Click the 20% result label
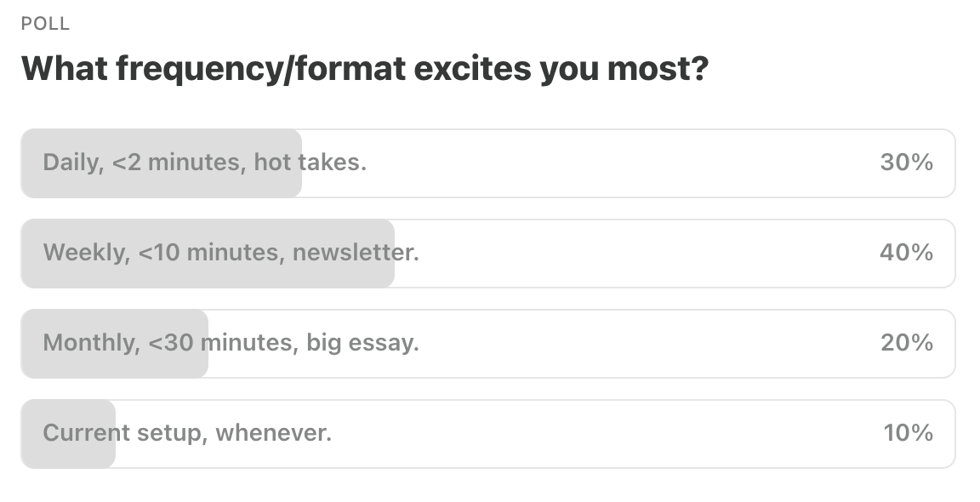This screenshot has height=502, width=980. 907,343
